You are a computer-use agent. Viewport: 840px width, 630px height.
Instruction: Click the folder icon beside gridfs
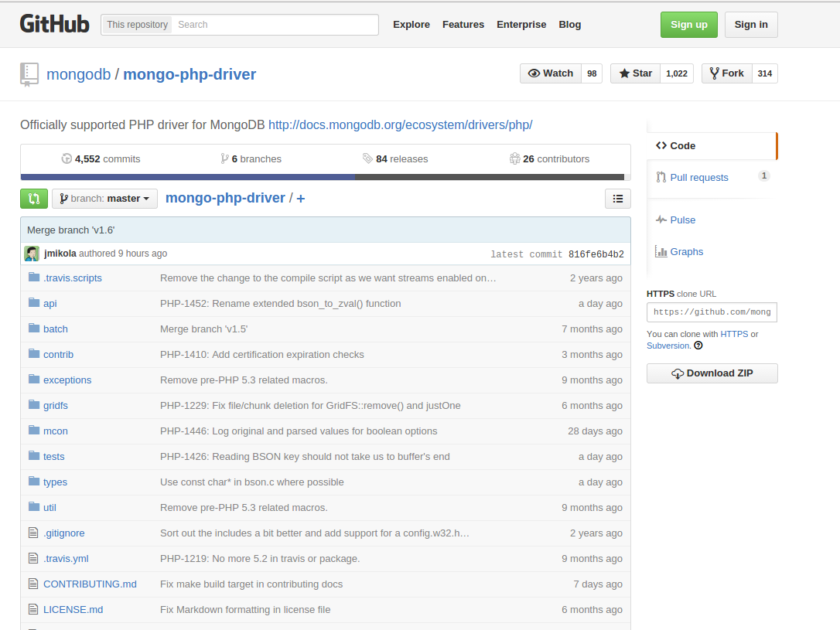tap(34, 404)
